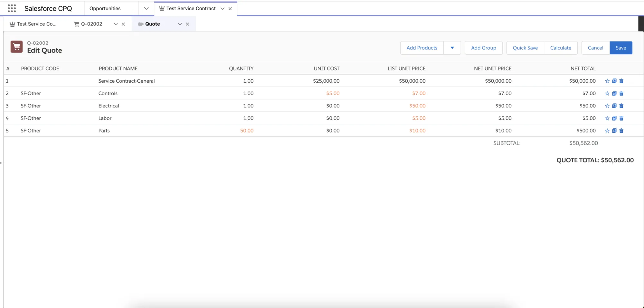Favorite the Electrical line star

pos(607,106)
